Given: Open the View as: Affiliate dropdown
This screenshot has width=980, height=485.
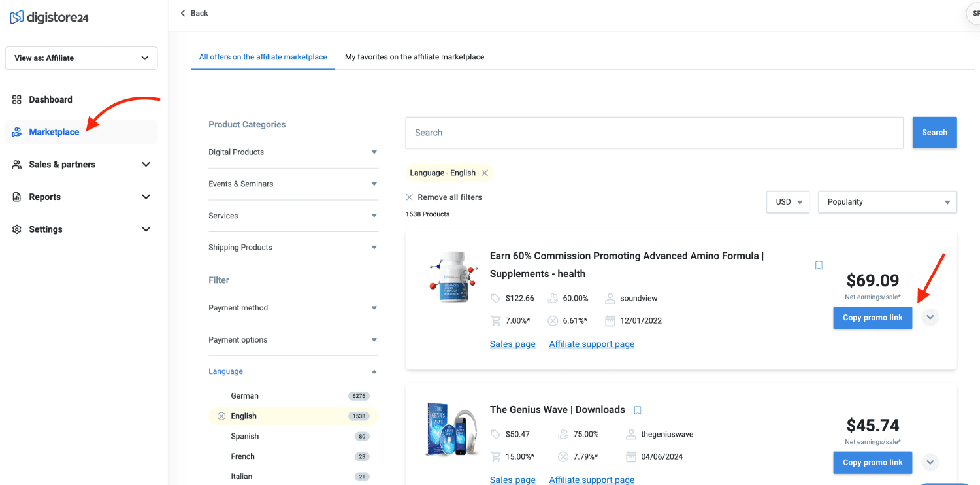Looking at the screenshot, I should (x=82, y=58).
